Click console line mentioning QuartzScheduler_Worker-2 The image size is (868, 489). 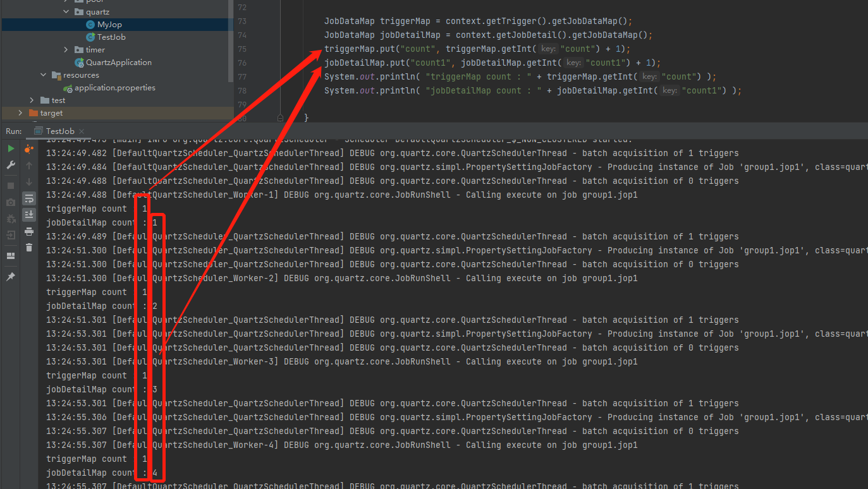point(342,278)
